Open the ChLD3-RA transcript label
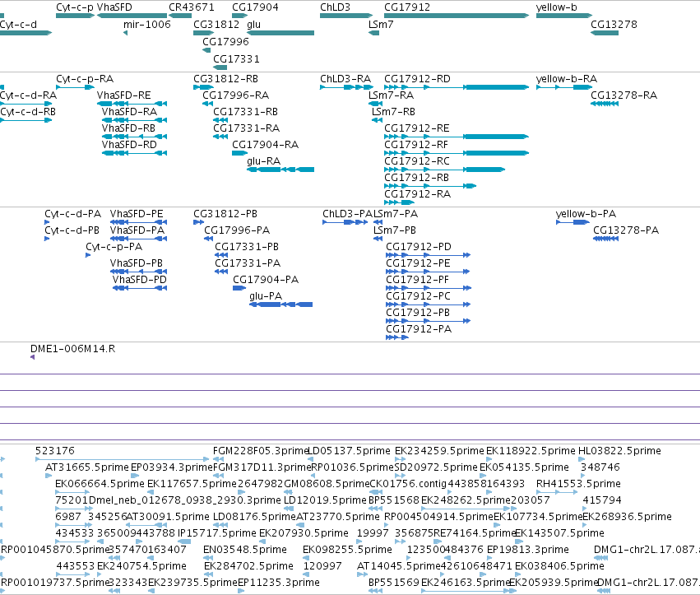700x595 pixels. [x=345, y=79]
